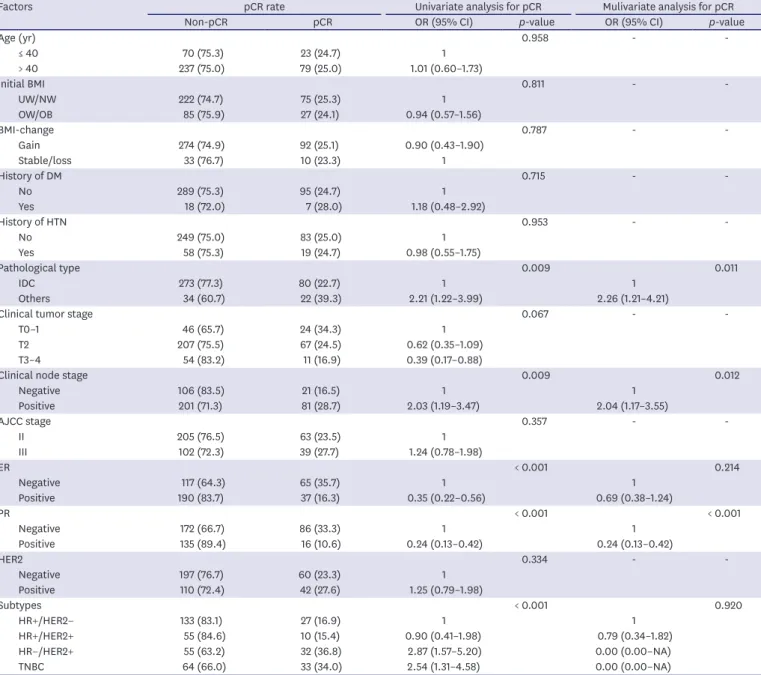Select the "Stable/loss" row label
761x675 pixels.
(x=45, y=161)
